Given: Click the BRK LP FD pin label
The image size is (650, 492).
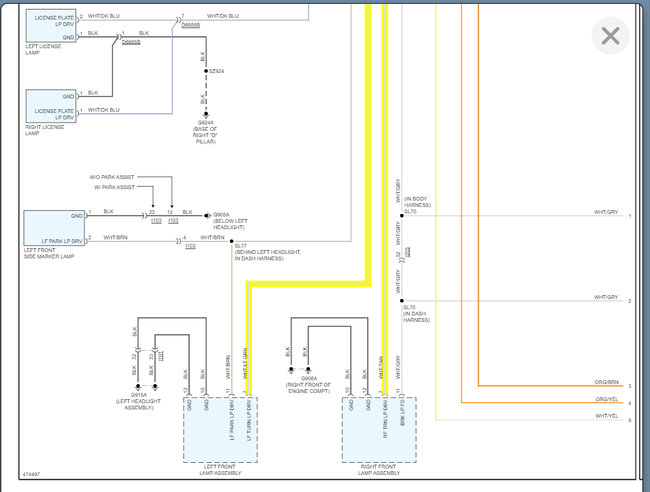Looking at the screenshot, I should click(x=403, y=413).
